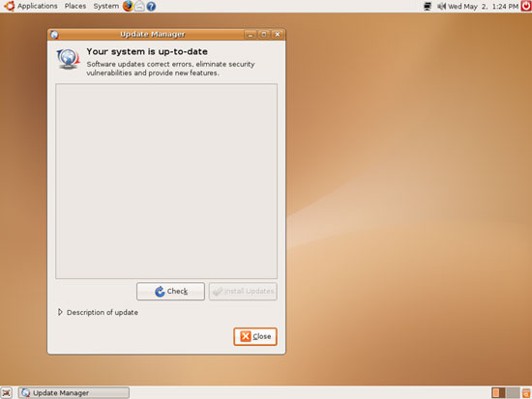Viewport: 532px width, 399px height.
Task: Open the trash icon in bottom panel
Action: (526, 393)
